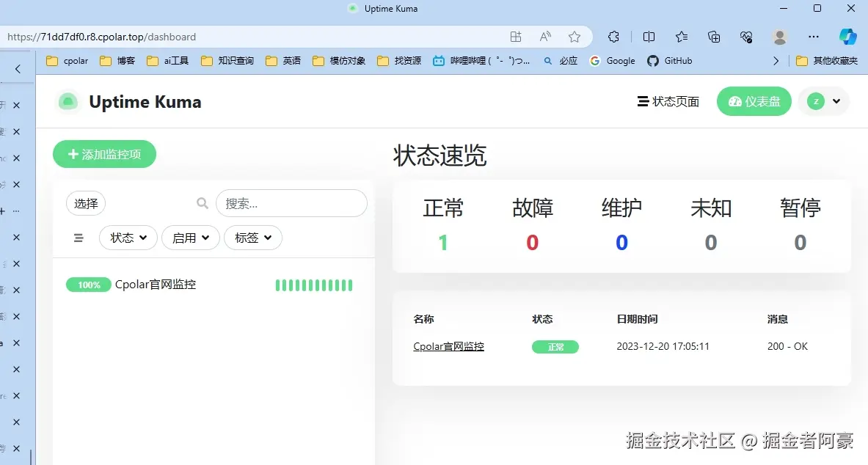
Task: Click the green heartbeat bar of Cpolar官网监控
Action: point(314,285)
